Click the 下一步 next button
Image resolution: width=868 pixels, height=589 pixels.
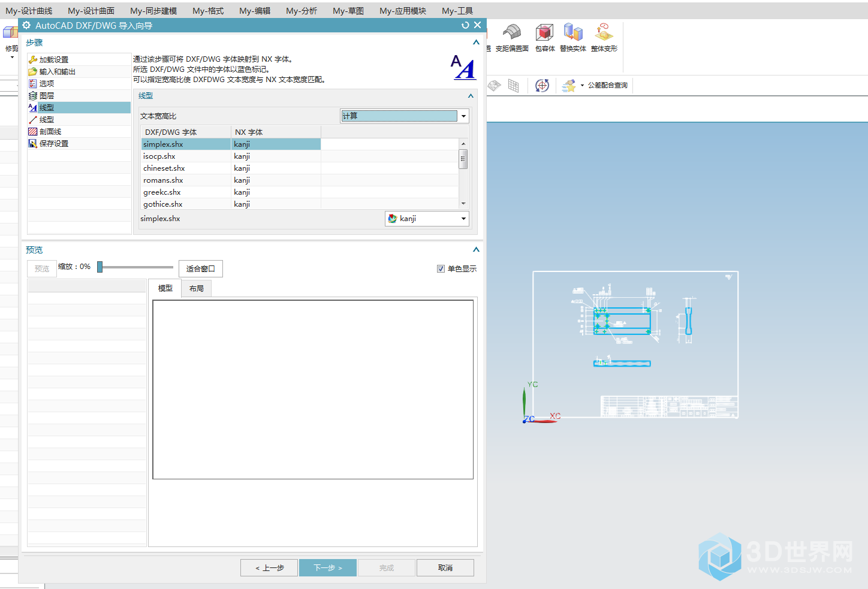pyautogui.click(x=328, y=567)
